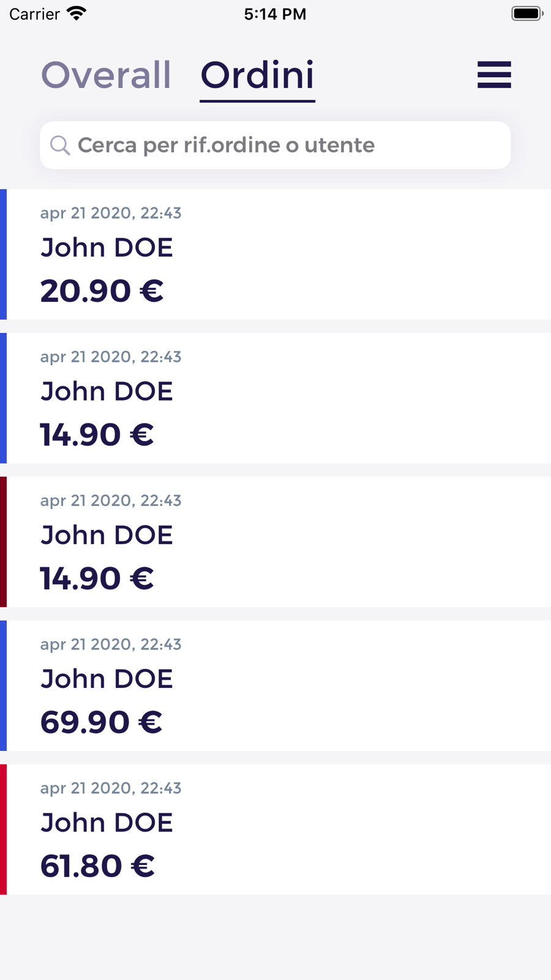This screenshot has width=551, height=980.
Task: Tap the battery indicator icon
Action: (x=527, y=13)
